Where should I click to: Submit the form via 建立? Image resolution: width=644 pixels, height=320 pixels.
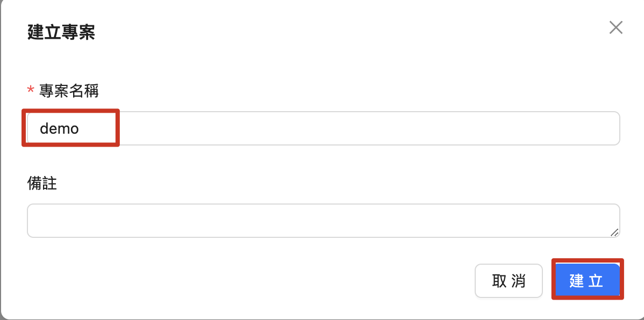pos(587,280)
